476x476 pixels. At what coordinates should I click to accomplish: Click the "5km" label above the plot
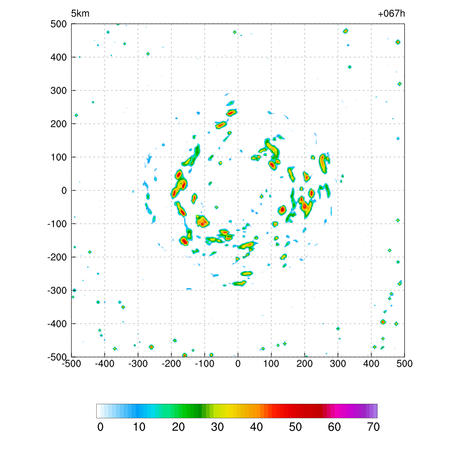click(x=80, y=13)
